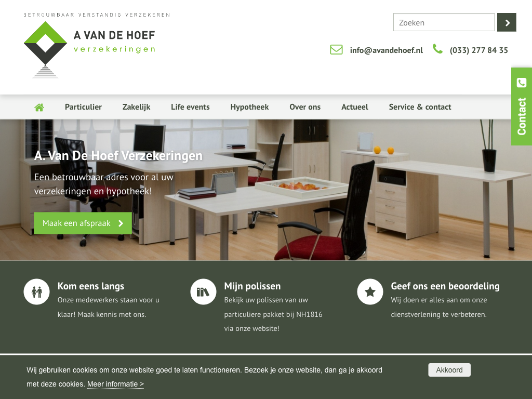Image resolution: width=532 pixels, height=399 pixels.
Task: Click the search arrow button
Action: pos(507,22)
